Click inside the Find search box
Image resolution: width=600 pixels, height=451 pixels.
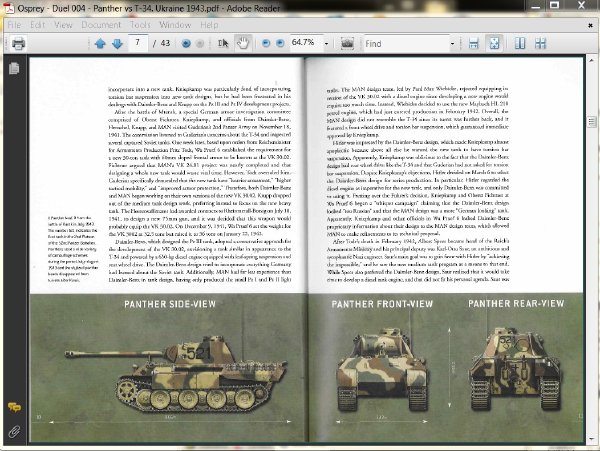[x=406, y=44]
